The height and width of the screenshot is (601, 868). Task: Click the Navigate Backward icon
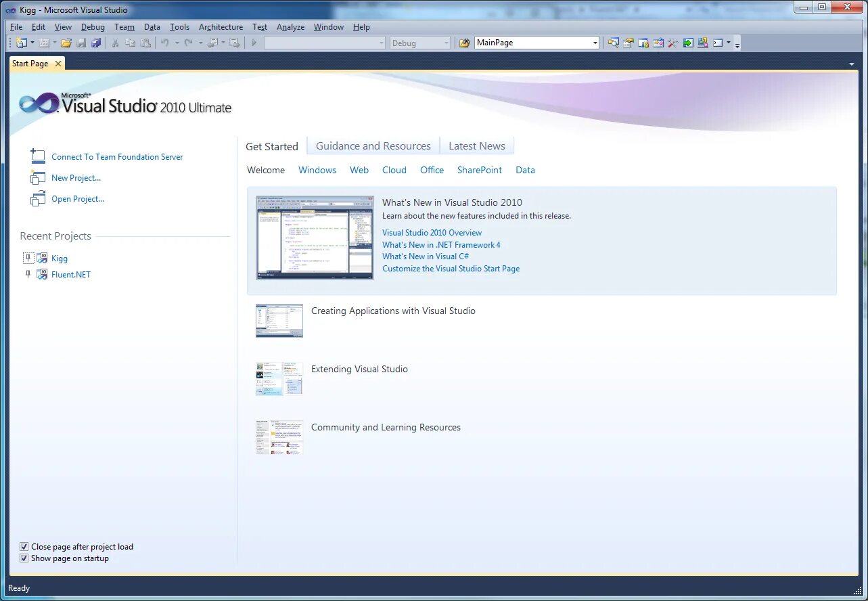pyautogui.click(x=213, y=43)
